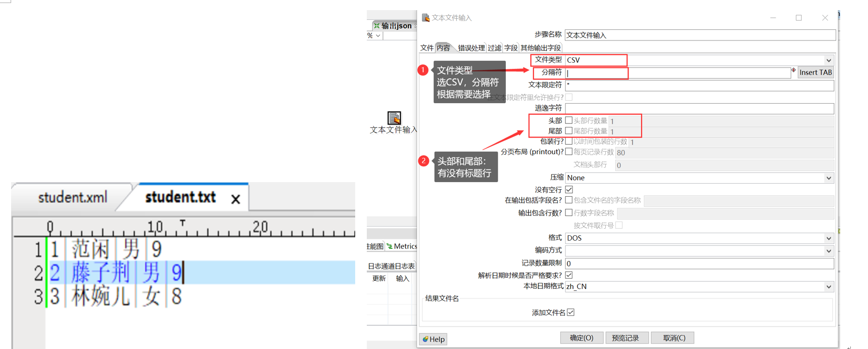The image size is (868, 349).
Task: Uncheck the 解析日期时候是否严格要求 checkbox
Action: click(569, 275)
